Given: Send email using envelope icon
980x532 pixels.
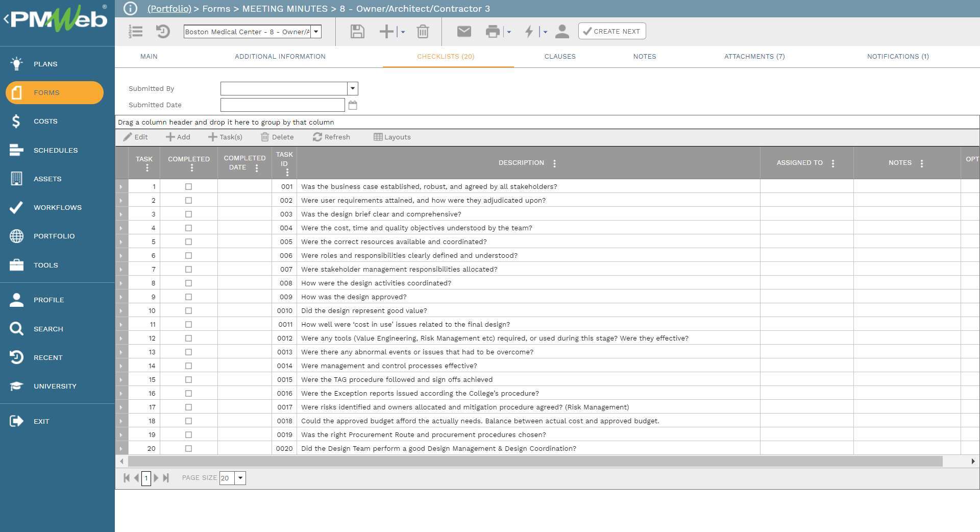Looking at the screenshot, I should click(464, 32).
